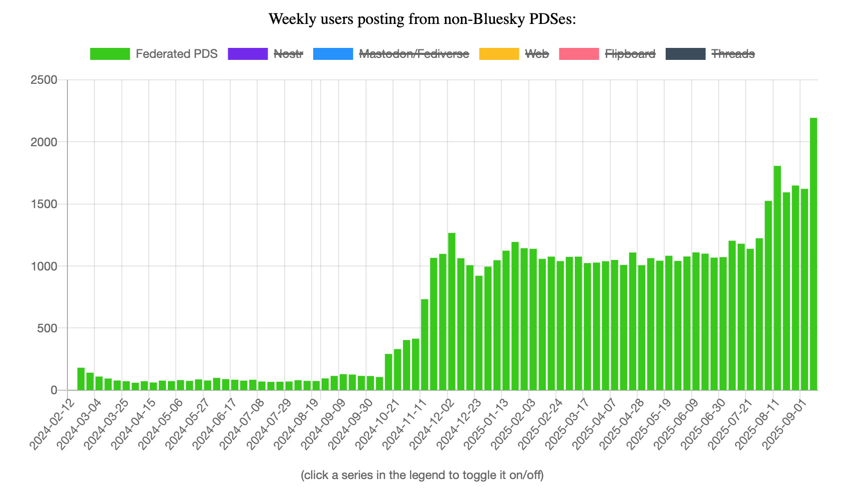
Task: Click the bar peaking near 1800 in August 2025
Action: click(x=777, y=277)
